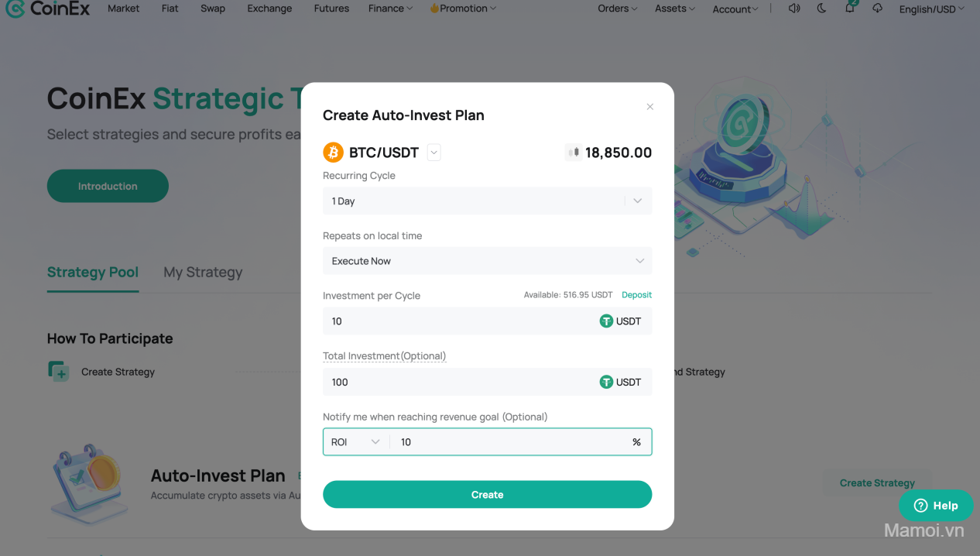Click the Deposit link

tap(636, 295)
